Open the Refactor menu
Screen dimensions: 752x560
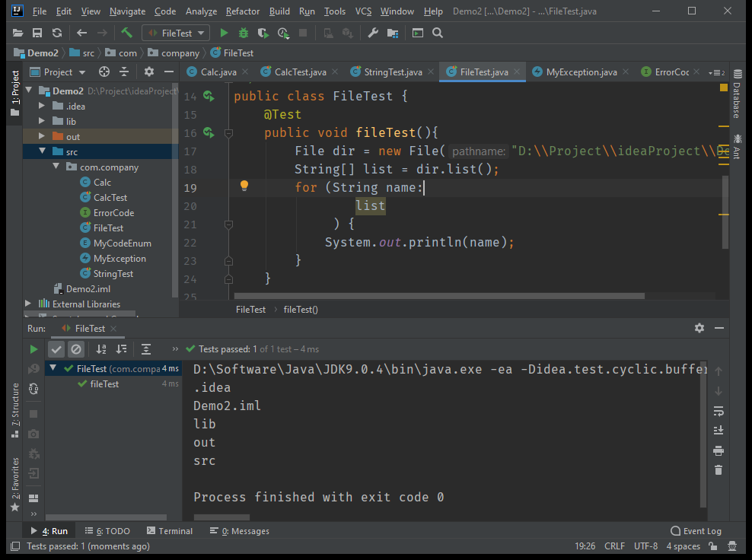click(243, 11)
